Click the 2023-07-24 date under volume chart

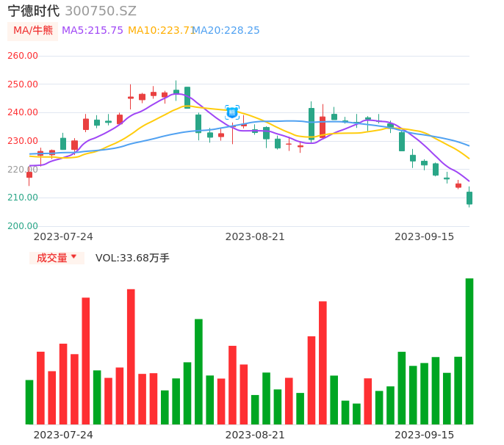click(x=63, y=435)
